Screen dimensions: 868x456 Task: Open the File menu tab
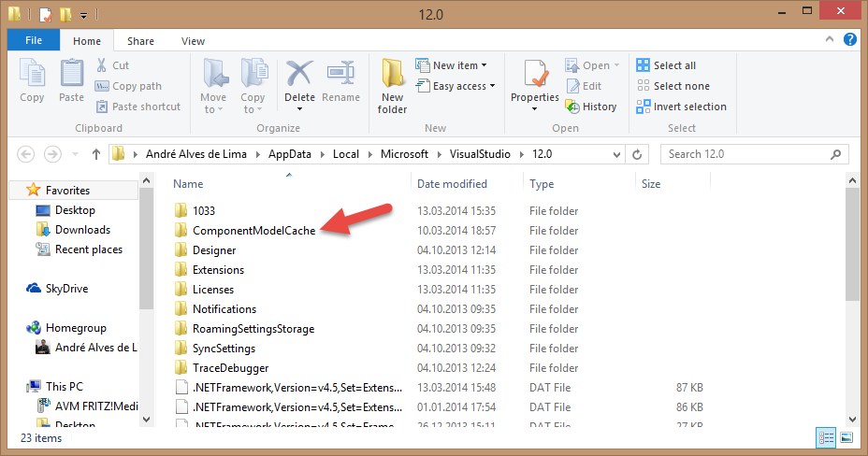click(x=34, y=40)
